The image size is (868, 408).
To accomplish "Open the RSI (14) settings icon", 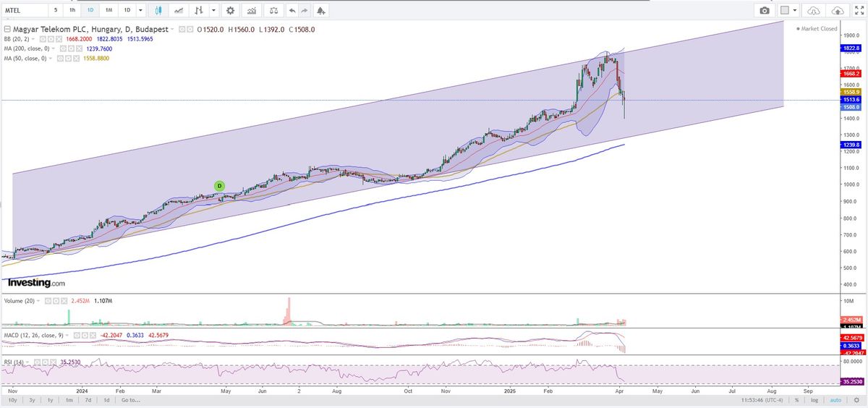I will click(x=45, y=362).
